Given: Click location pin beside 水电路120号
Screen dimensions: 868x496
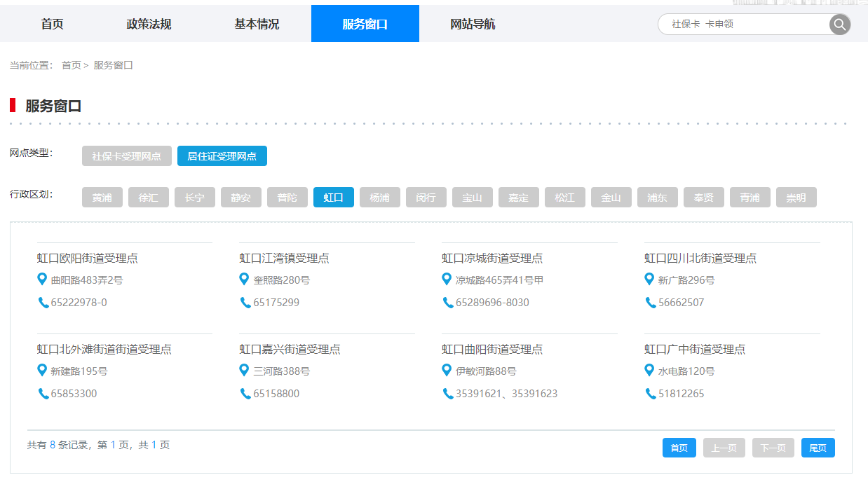Looking at the screenshot, I should (649, 371).
